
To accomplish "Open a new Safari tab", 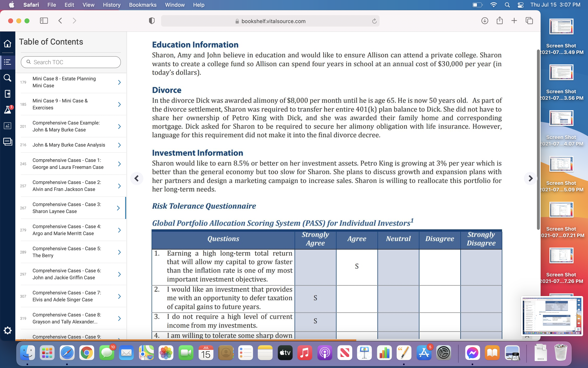I will click(x=514, y=21).
